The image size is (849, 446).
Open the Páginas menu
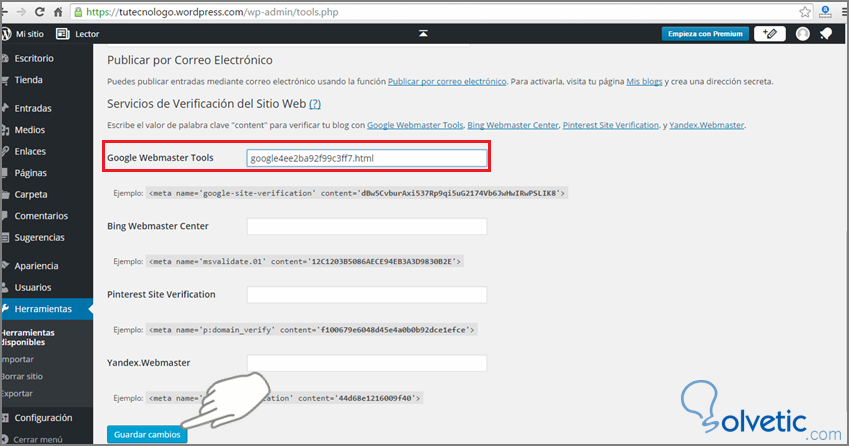click(x=30, y=173)
